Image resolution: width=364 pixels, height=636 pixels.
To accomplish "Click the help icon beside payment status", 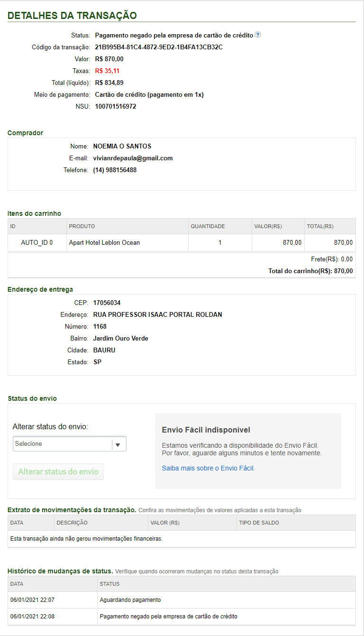I will (258, 35).
